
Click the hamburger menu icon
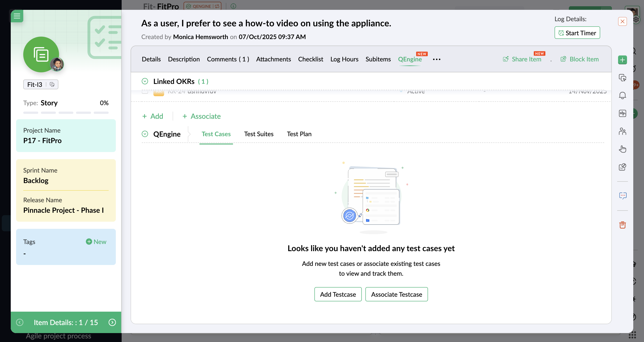[17, 16]
